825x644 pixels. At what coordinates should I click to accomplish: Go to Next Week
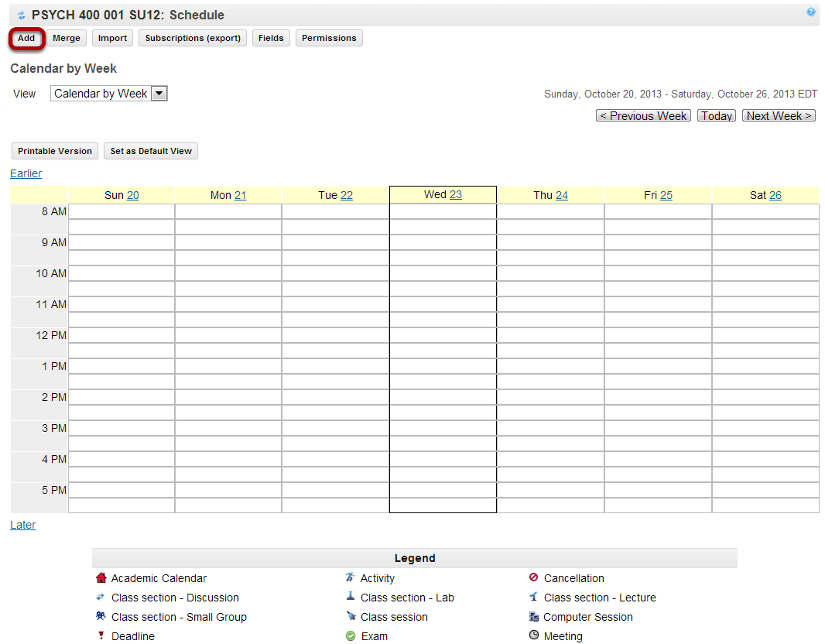click(x=779, y=116)
